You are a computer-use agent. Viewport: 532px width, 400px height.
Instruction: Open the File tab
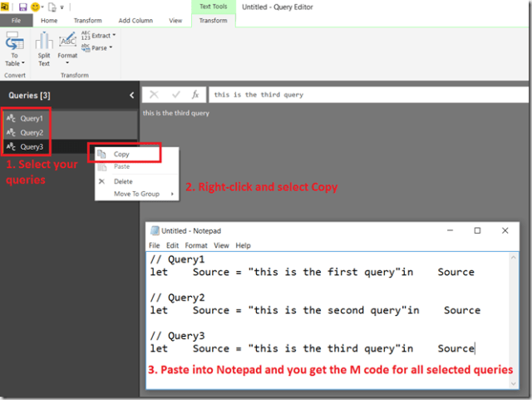tap(17, 20)
